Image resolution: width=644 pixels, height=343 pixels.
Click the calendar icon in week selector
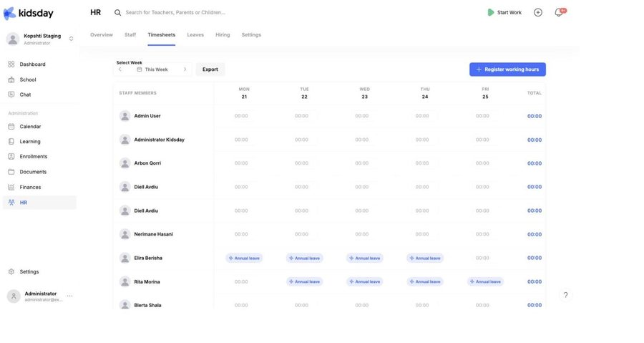(140, 69)
